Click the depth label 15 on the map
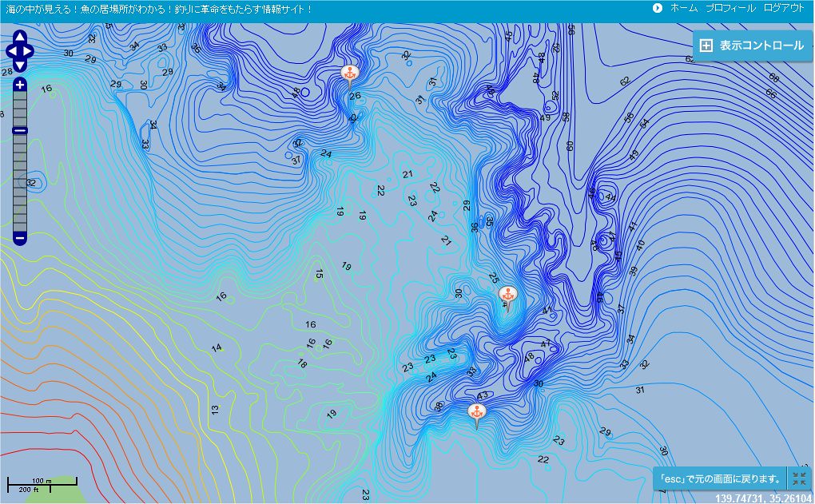The image size is (815, 504). [x=319, y=274]
